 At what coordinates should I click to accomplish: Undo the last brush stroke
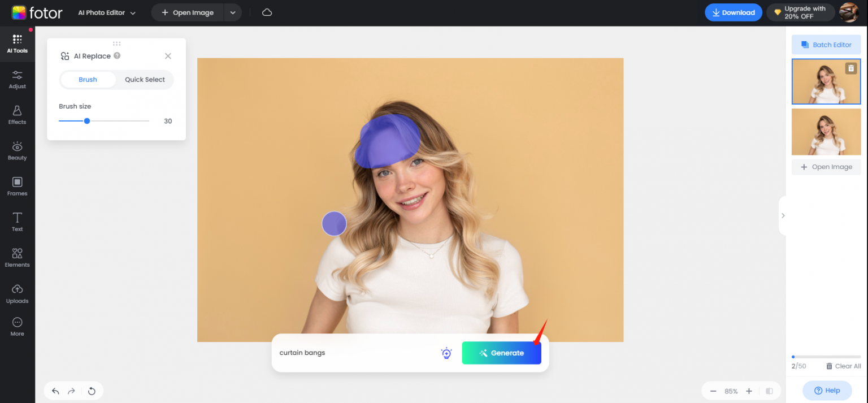[55, 391]
